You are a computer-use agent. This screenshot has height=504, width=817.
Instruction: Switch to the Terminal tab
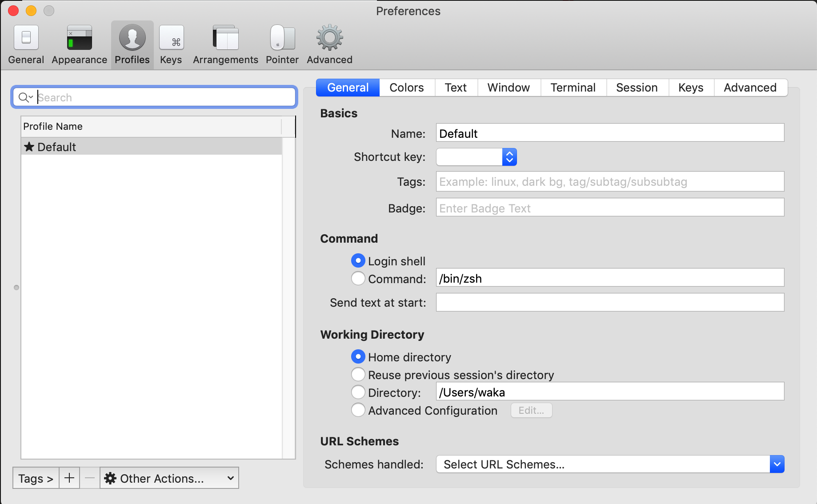click(x=573, y=87)
